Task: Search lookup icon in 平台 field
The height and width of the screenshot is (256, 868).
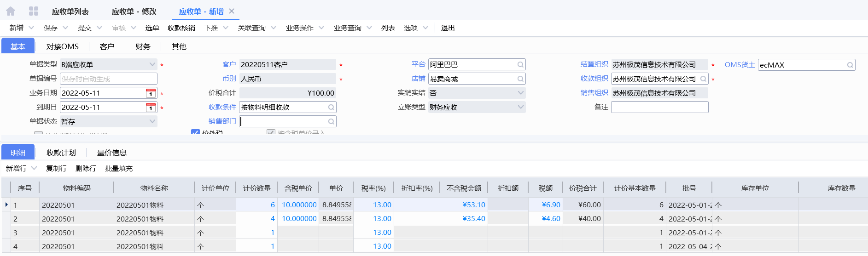Action: pos(520,65)
